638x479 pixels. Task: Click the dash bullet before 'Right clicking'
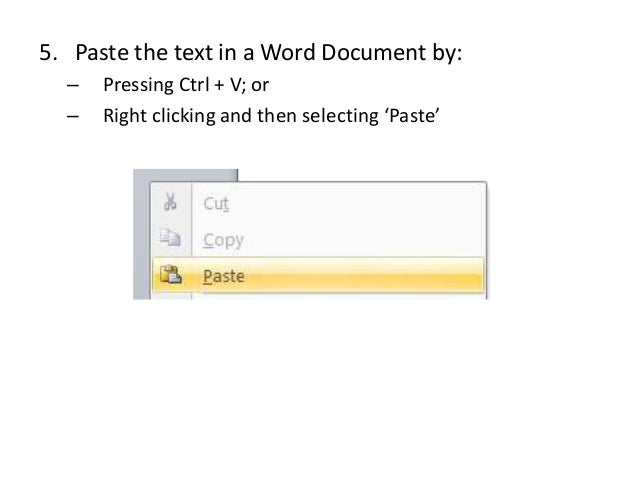tap(72, 116)
